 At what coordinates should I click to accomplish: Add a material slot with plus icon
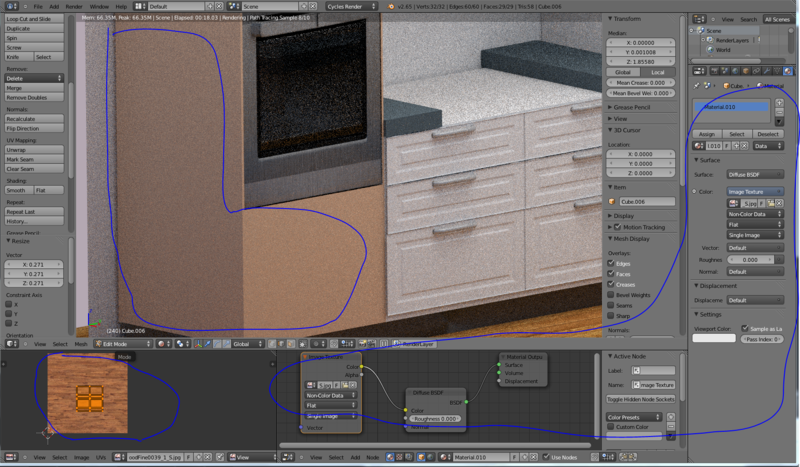(x=779, y=103)
